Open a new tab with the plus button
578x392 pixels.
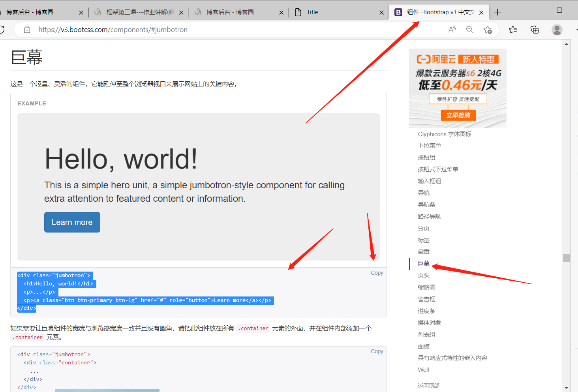(497, 12)
